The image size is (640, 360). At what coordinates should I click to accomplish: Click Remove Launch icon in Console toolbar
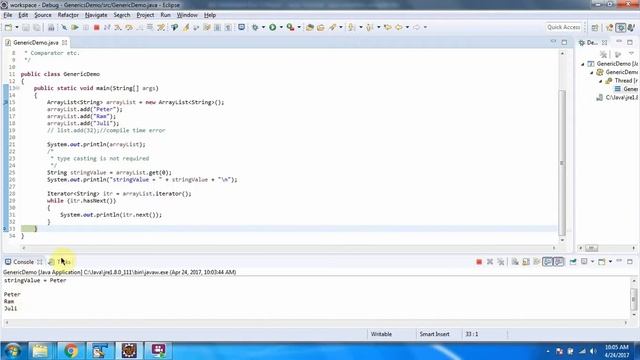pyautogui.click(x=490, y=262)
